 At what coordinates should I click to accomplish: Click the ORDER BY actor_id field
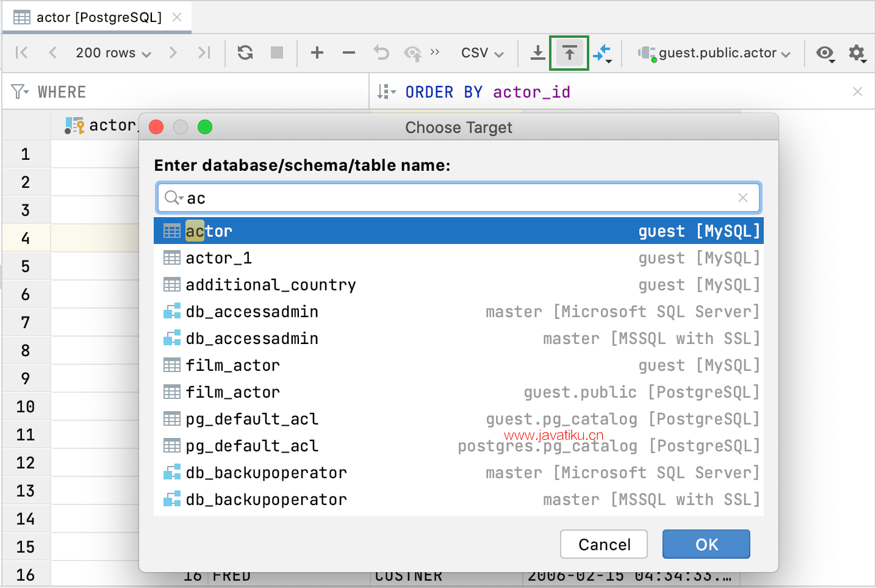coord(487,92)
